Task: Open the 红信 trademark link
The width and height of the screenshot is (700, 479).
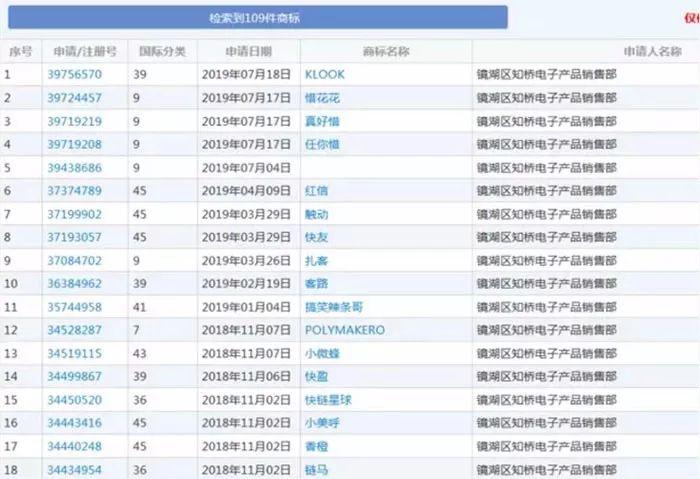Action: [316, 190]
